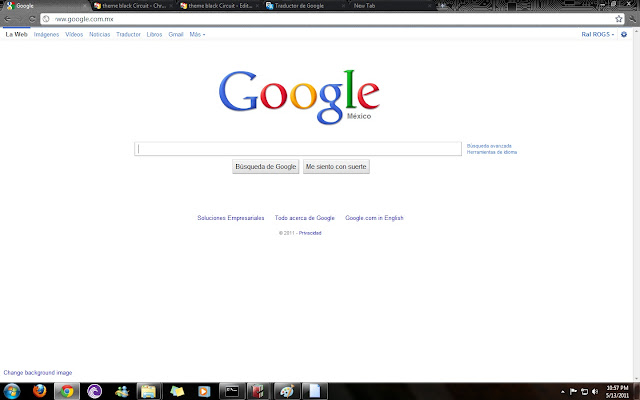
Task: Switch to the New Tab tab
Action: coord(391,6)
